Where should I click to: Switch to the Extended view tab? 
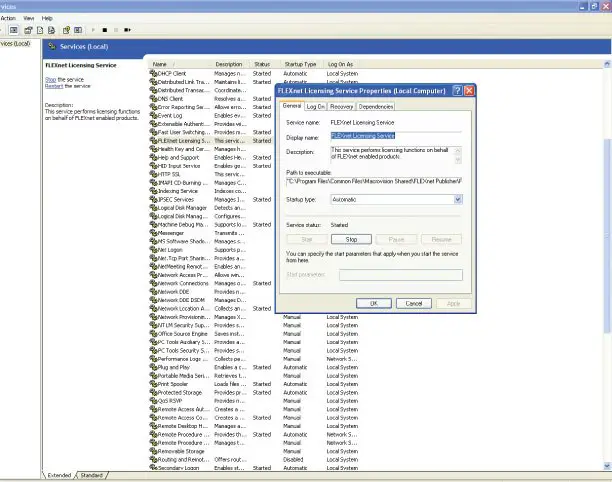(59, 475)
